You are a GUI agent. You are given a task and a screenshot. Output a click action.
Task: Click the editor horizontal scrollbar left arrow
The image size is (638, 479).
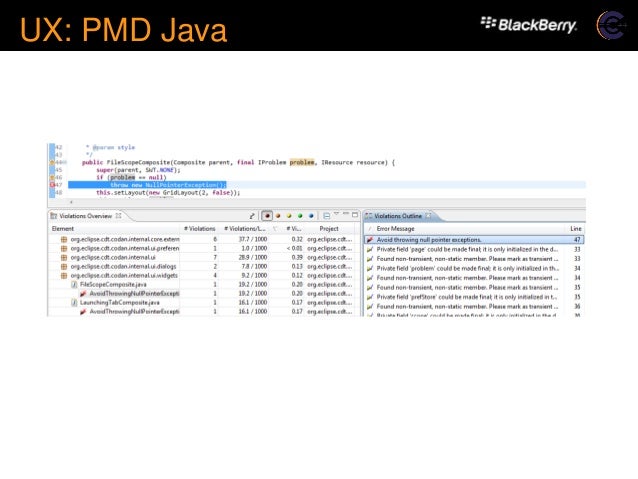pos(71,201)
